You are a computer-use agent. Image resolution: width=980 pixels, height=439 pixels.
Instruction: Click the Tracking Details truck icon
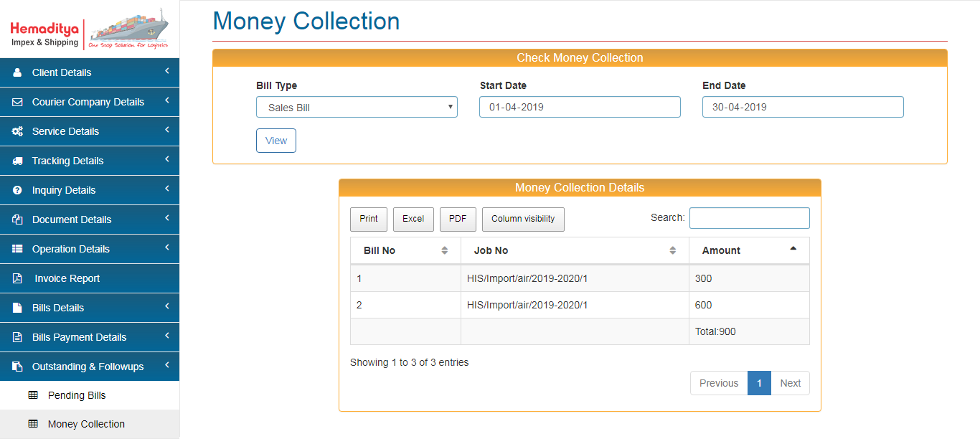17,161
